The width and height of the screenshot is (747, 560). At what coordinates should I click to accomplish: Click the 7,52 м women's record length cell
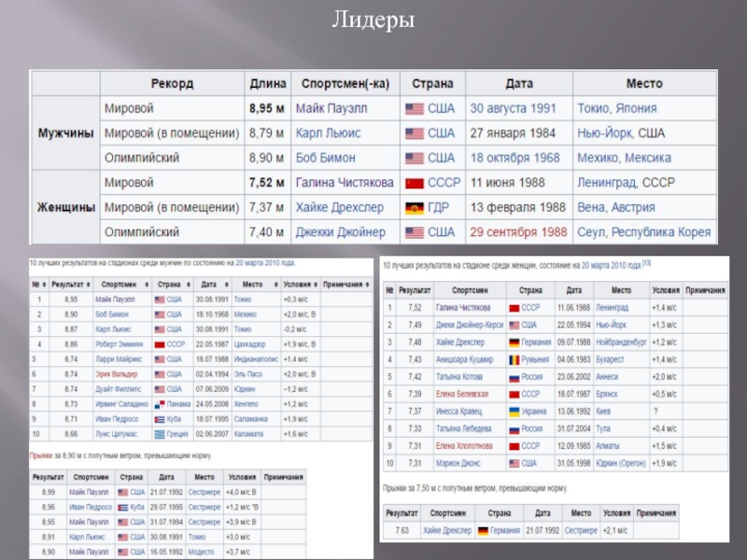pyautogui.click(x=267, y=183)
